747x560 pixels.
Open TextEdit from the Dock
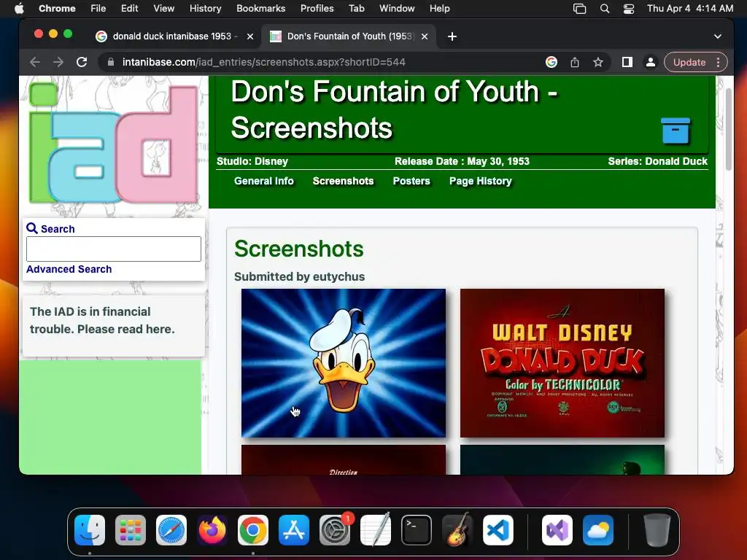(376, 530)
